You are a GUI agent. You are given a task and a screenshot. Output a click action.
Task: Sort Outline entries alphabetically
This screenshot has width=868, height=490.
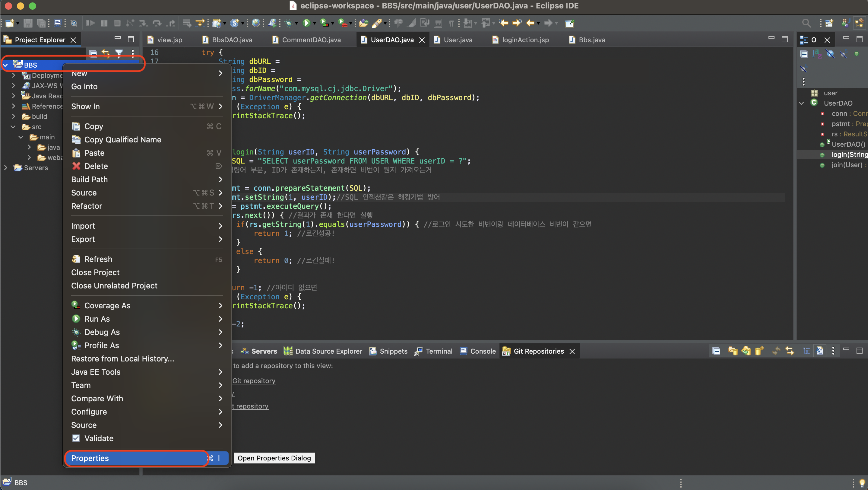pyautogui.click(x=817, y=54)
